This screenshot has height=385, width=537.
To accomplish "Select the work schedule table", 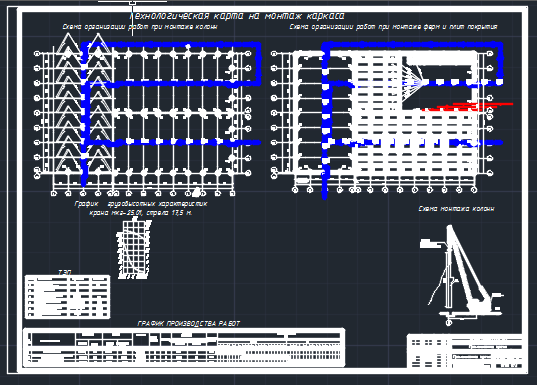I will 184,347.
